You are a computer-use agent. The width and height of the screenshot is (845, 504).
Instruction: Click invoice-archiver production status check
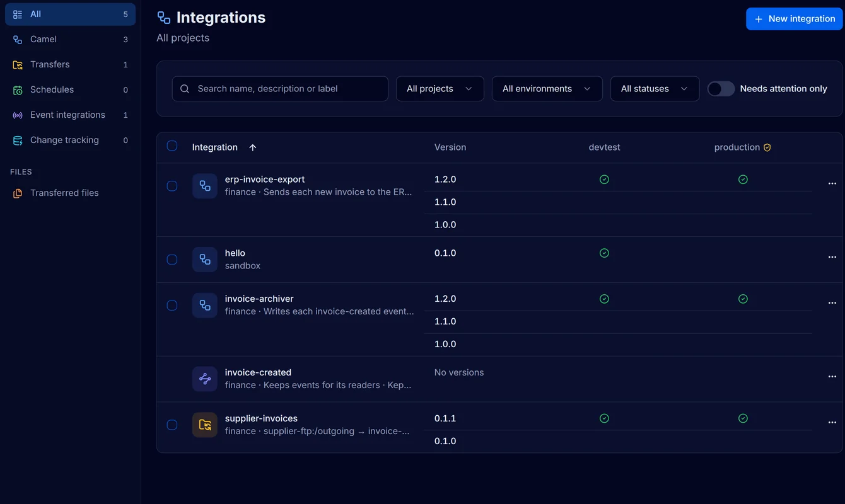(x=743, y=299)
